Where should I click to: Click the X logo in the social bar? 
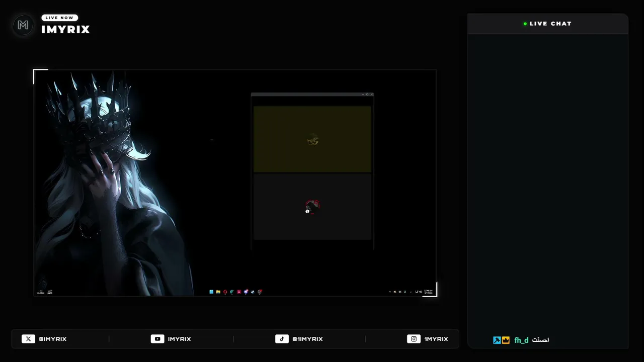tap(28, 339)
